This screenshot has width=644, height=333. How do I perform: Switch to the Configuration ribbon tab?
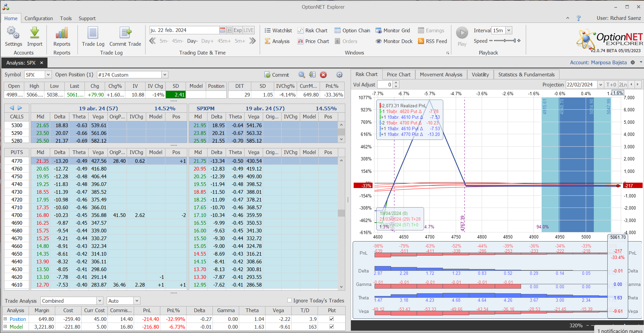(x=38, y=18)
